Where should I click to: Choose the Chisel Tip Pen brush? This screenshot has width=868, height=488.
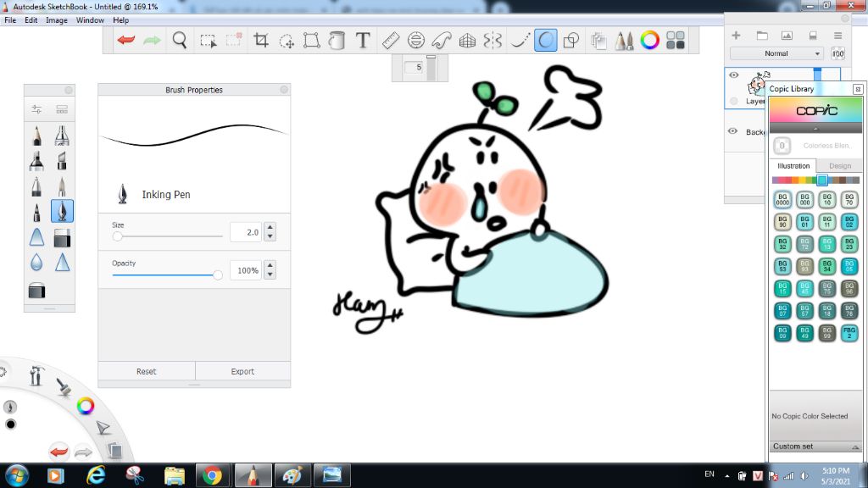pyautogui.click(x=62, y=161)
